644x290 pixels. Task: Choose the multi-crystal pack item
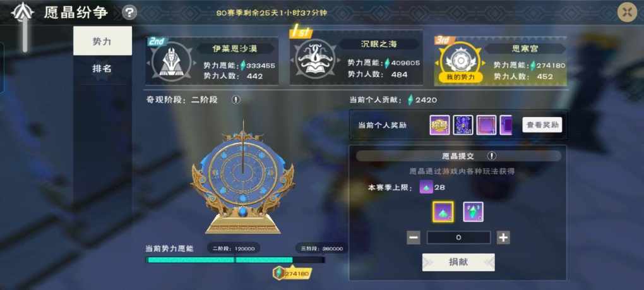(473, 212)
